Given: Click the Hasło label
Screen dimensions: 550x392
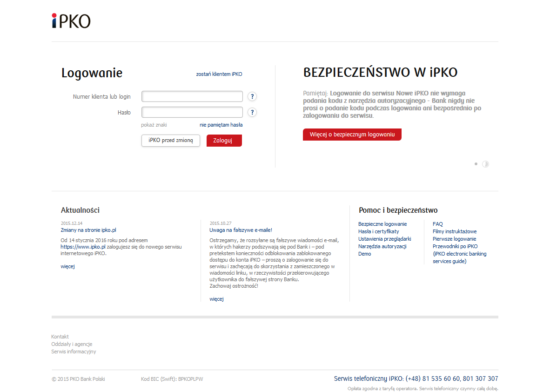Looking at the screenshot, I should coord(124,112).
